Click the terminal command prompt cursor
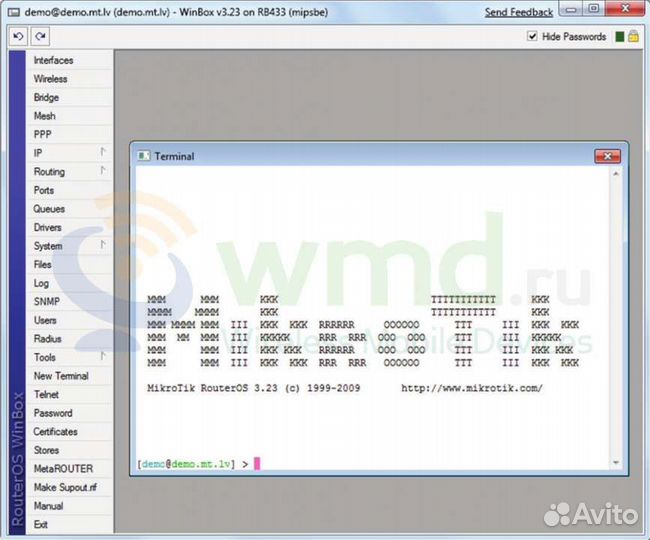The height and width of the screenshot is (540, 650). 257,464
